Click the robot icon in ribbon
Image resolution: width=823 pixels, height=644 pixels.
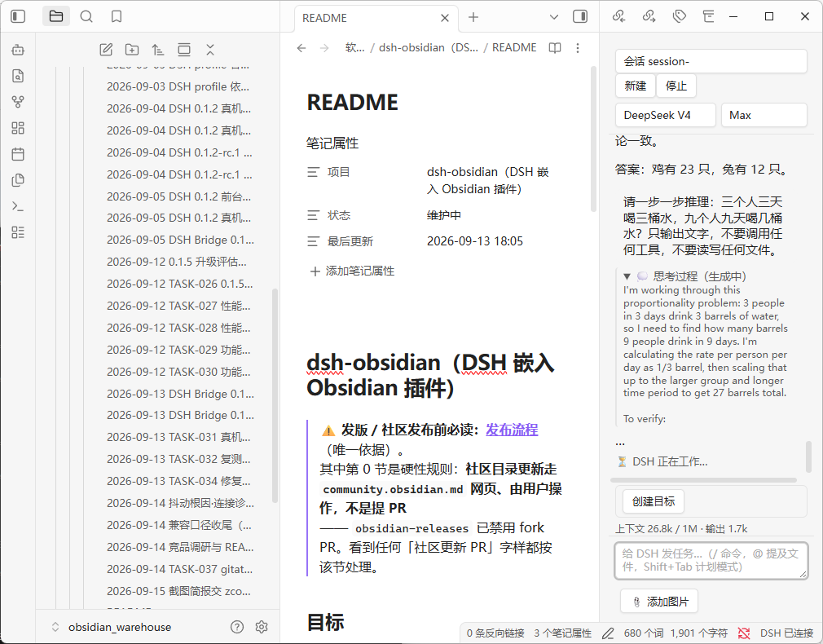(18, 50)
